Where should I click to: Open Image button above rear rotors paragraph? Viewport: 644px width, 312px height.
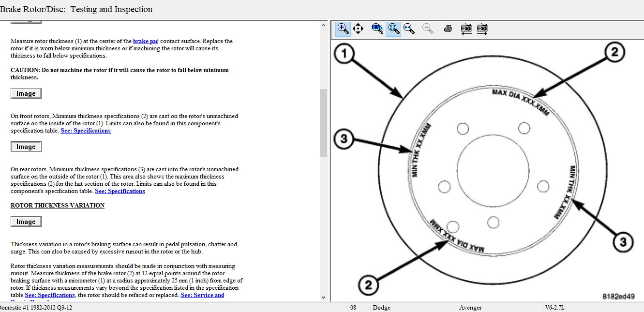[x=26, y=147]
